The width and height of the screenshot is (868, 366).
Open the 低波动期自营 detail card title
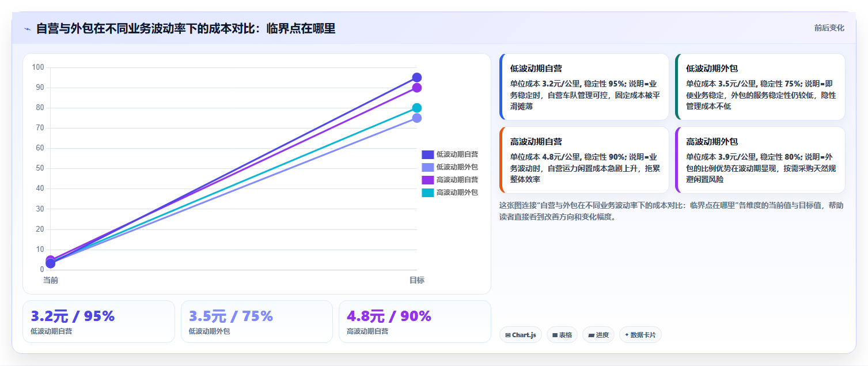[x=536, y=68]
